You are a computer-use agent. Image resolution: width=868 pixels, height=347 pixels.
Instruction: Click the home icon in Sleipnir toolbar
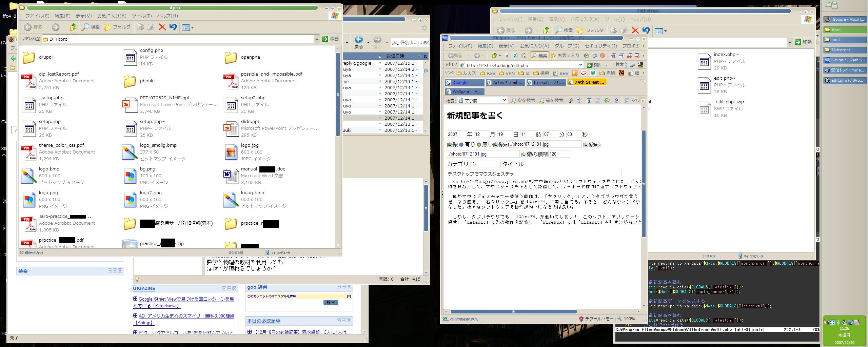point(524,56)
